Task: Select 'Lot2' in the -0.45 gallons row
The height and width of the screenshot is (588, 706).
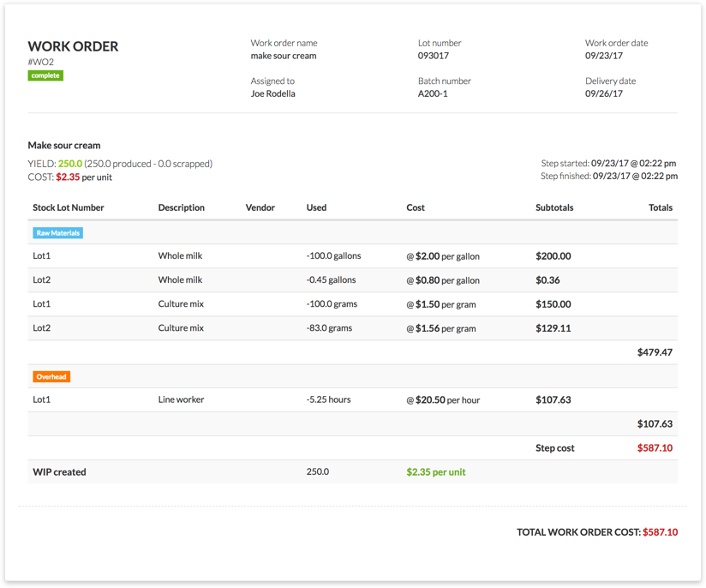Action: [41, 279]
